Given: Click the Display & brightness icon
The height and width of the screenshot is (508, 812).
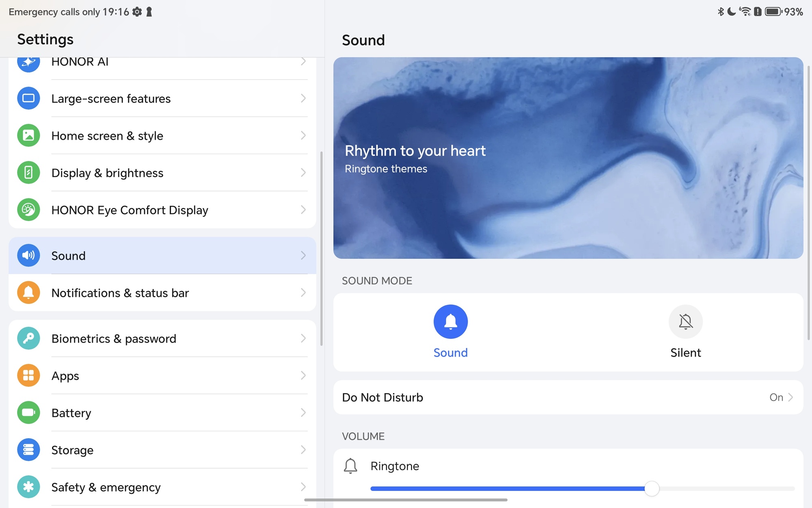Looking at the screenshot, I should coord(28,173).
